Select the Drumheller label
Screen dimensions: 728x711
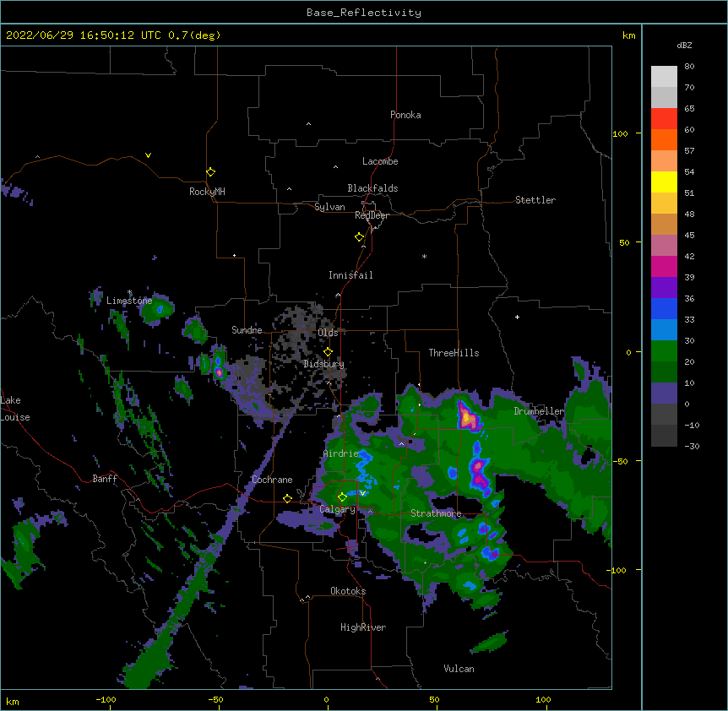[539, 411]
